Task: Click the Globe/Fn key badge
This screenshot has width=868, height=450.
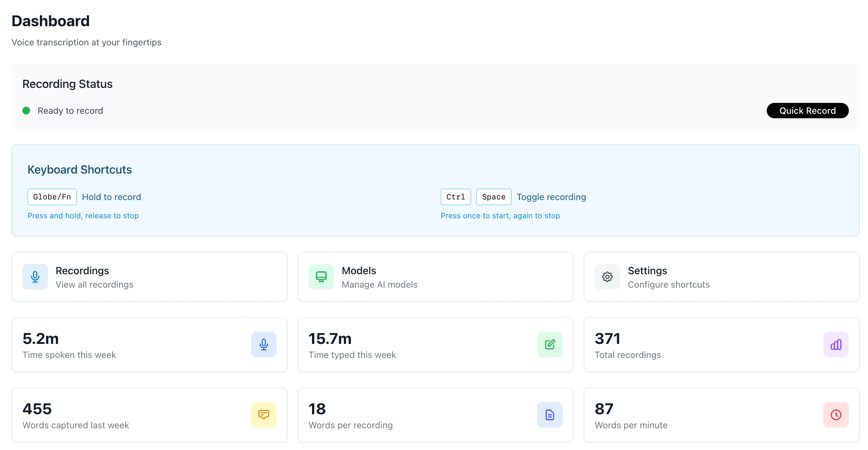Action: (x=52, y=197)
